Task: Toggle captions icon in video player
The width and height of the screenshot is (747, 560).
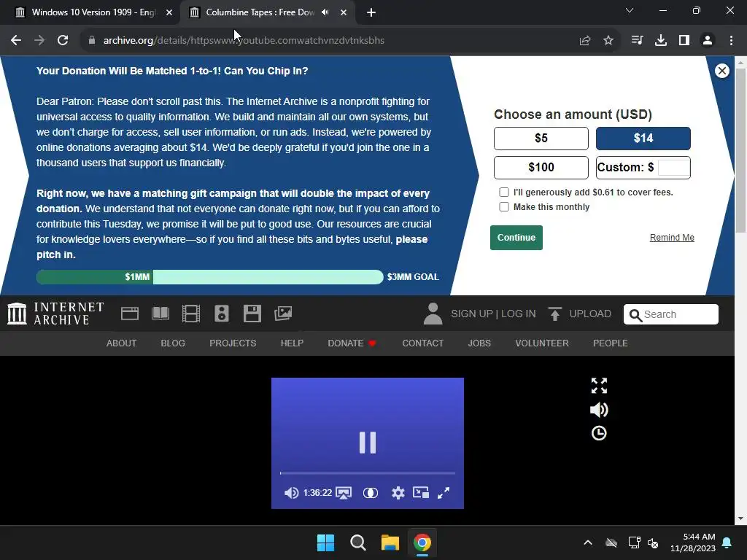Action: 370,493
